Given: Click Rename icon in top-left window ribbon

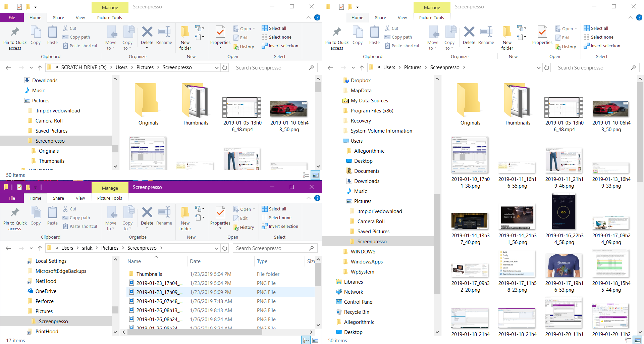Looking at the screenshot, I should pyautogui.click(x=164, y=32).
